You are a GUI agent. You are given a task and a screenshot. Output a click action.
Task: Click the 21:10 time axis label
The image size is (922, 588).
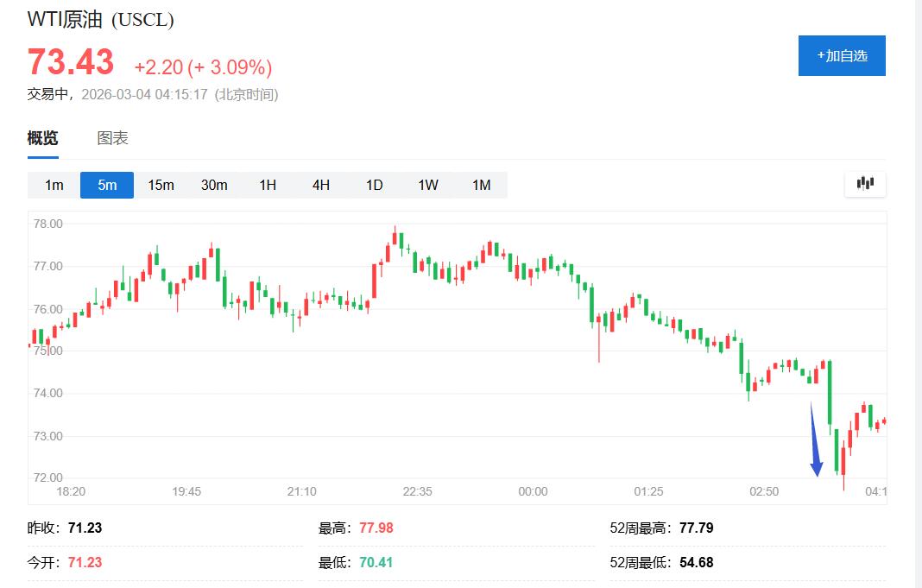coord(301,491)
